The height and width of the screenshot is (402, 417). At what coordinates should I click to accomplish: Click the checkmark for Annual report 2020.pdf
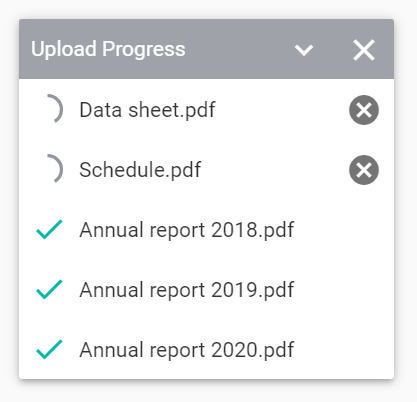coord(49,349)
